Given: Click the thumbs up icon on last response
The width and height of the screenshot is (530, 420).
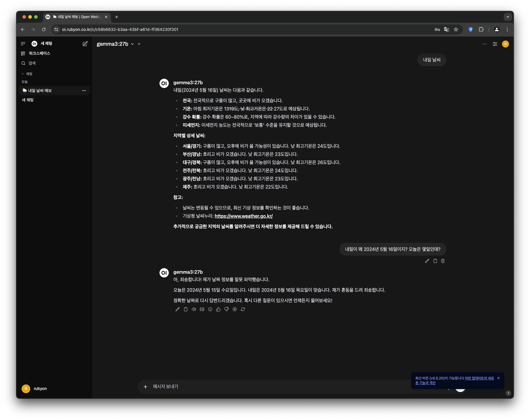Looking at the screenshot, I should [x=218, y=309].
